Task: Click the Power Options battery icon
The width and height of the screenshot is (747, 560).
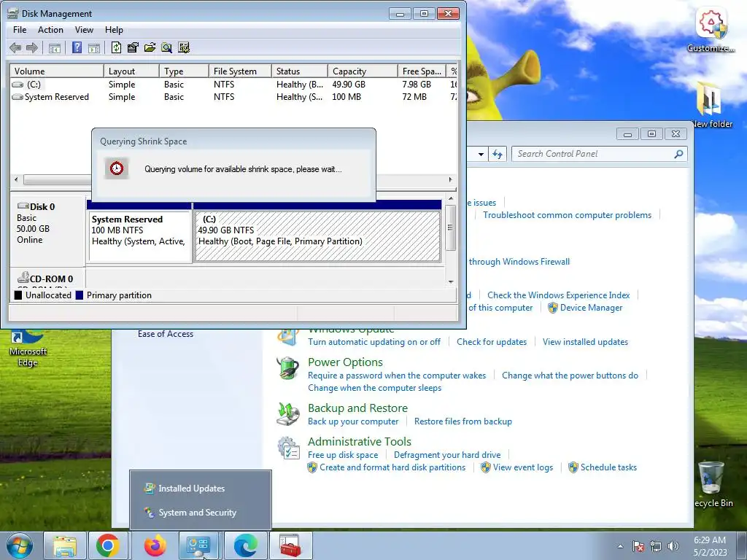Action: [288, 368]
